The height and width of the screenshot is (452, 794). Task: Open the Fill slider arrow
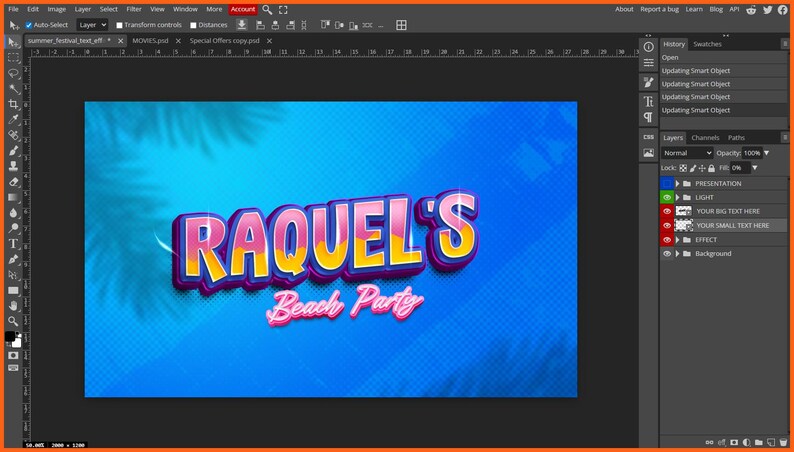[755, 168]
